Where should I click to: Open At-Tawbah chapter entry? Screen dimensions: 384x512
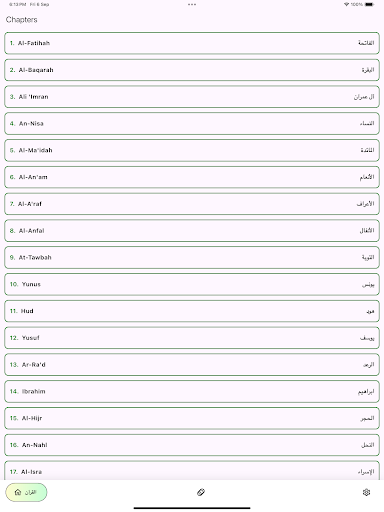(x=192, y=257)
